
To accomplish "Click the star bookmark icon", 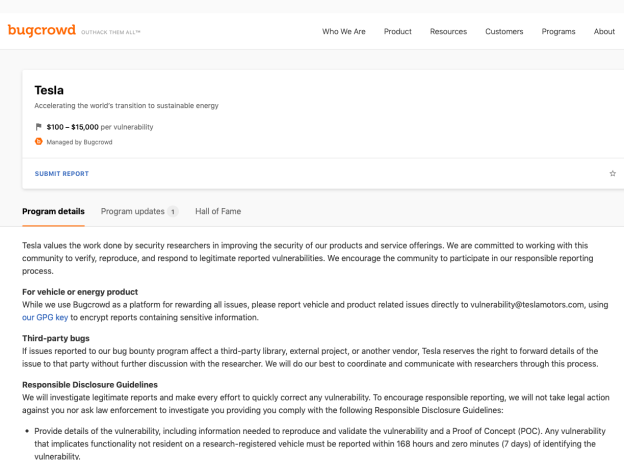I will click(x=613, y=173).
